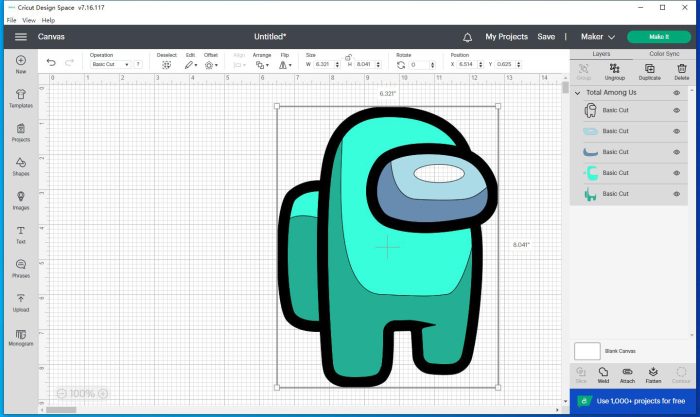Image resolution: width=700 pixels, height=417 pixels.
Task: Open the Shapes tool
Action: [21, 167]
